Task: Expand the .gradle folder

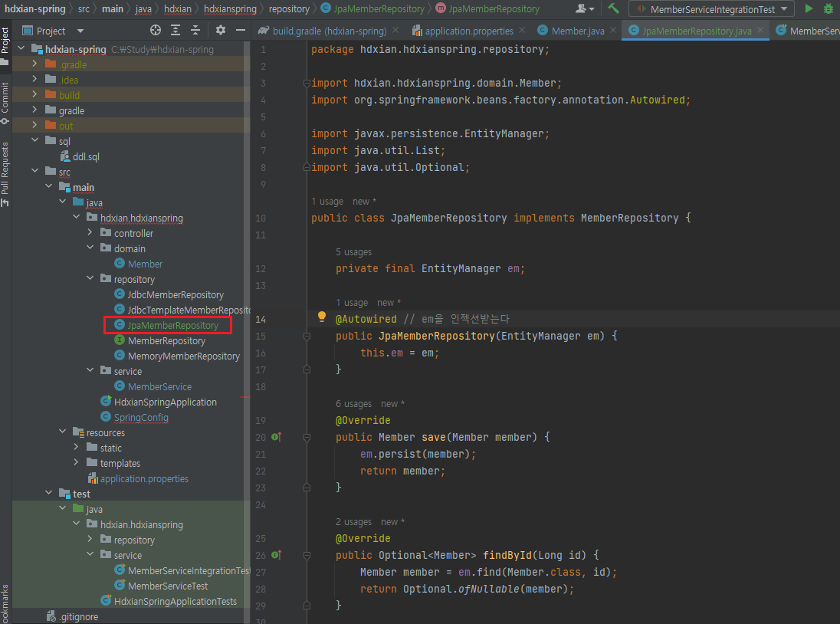Action: tap(34, 64)
